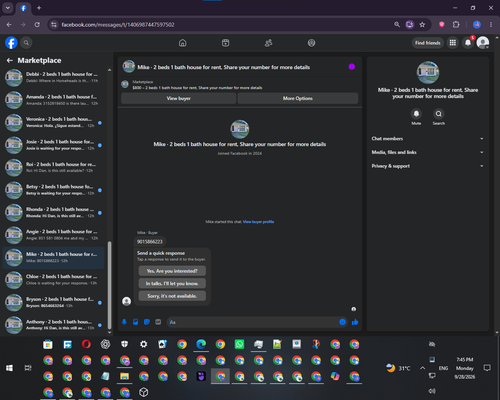Open the Facebook Home icon
The image size is (500, 400).
pos(183,43)
